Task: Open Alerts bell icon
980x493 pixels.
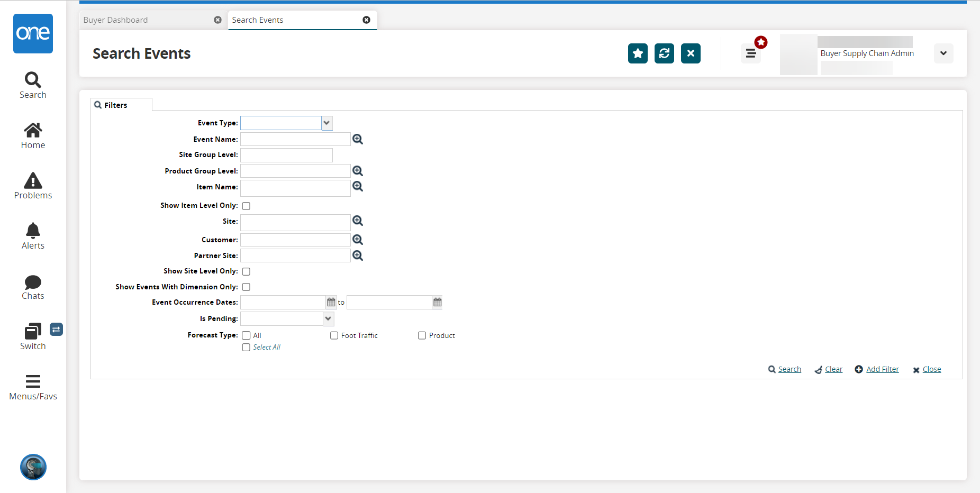Action: pyautogui.click(x=33, y=231)
